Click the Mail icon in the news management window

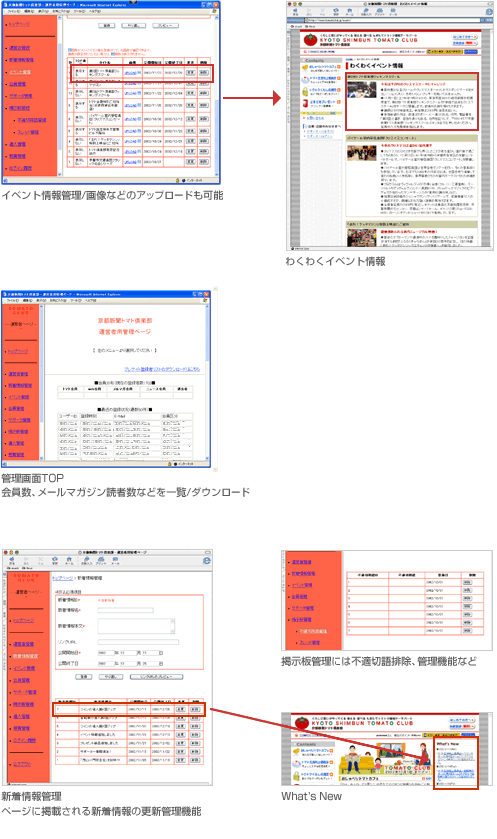(115, 561)
